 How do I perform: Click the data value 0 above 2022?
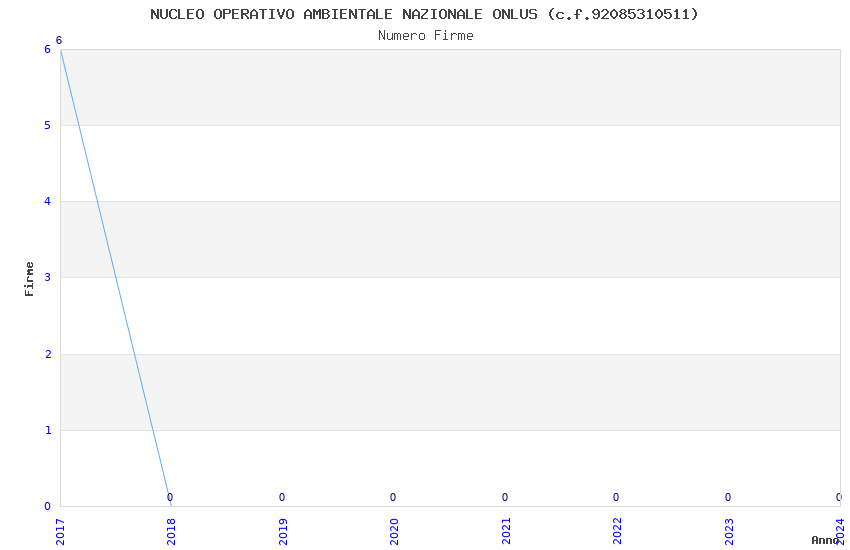(616, 497)
